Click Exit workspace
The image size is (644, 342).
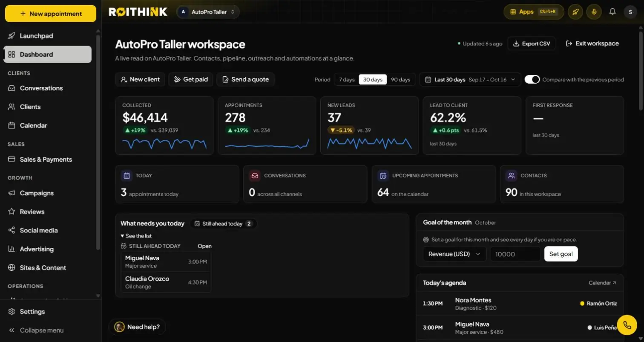[592, 43]
